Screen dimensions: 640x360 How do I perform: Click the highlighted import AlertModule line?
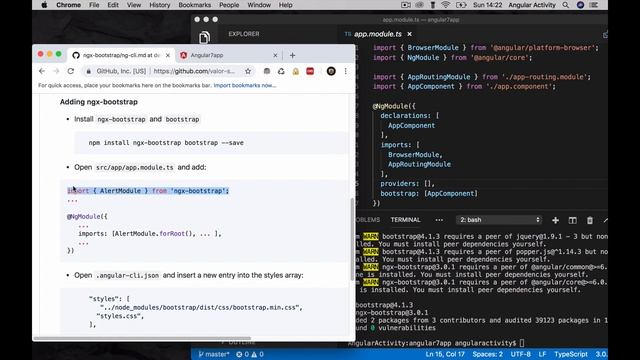point(148,191)
